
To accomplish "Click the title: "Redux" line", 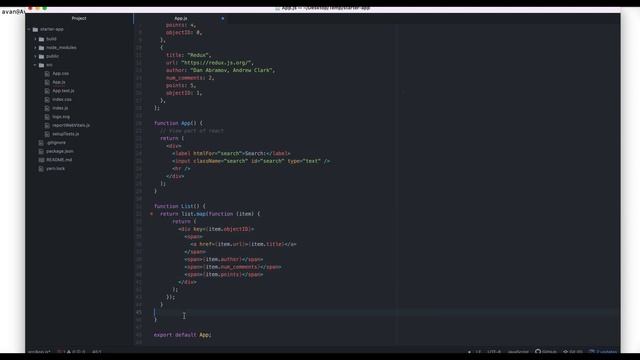I will [188, 55].
